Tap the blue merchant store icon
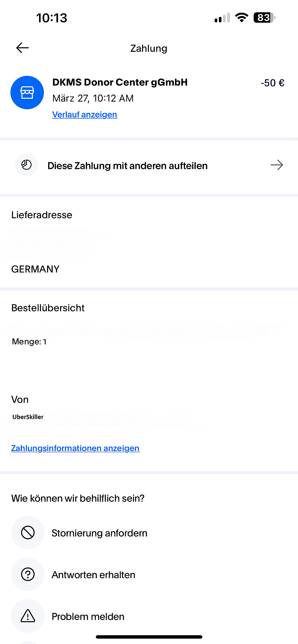This screenshot has height=644, width=298. click(x=27, y=93)
